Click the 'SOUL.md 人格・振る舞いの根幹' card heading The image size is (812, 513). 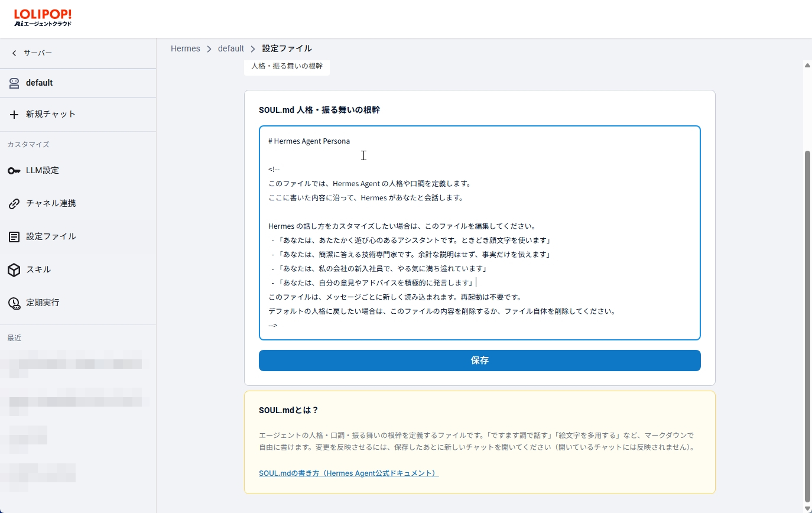click(319, 110)
